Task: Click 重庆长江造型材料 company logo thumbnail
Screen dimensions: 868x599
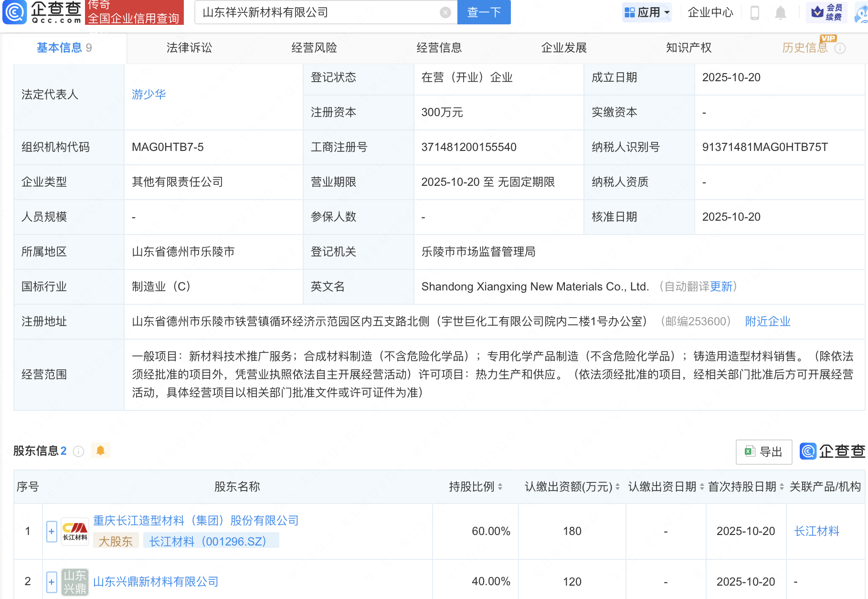Action: pos(75,531)
